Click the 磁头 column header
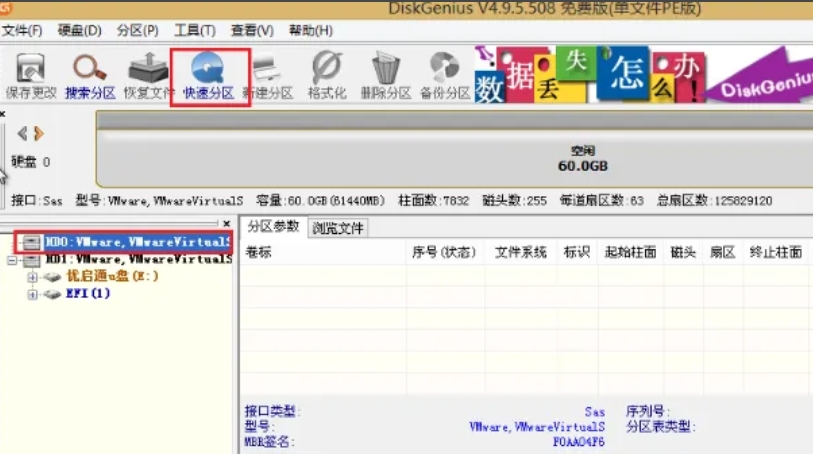The width and height of the screenshot is (813, 454). coord(683,252)
